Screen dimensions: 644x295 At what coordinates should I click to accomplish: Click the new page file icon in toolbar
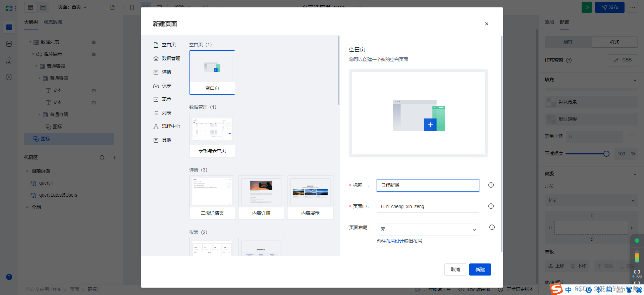point(113,7)
